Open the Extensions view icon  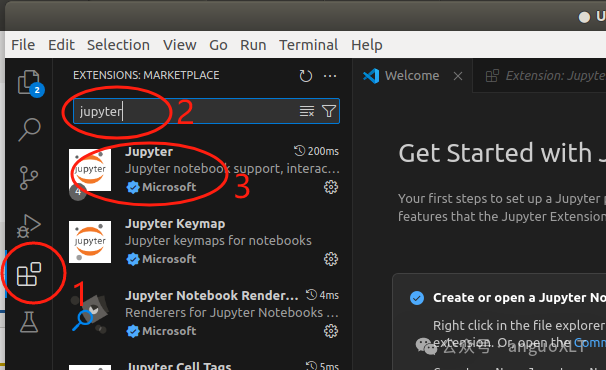[x=29, y=274]
